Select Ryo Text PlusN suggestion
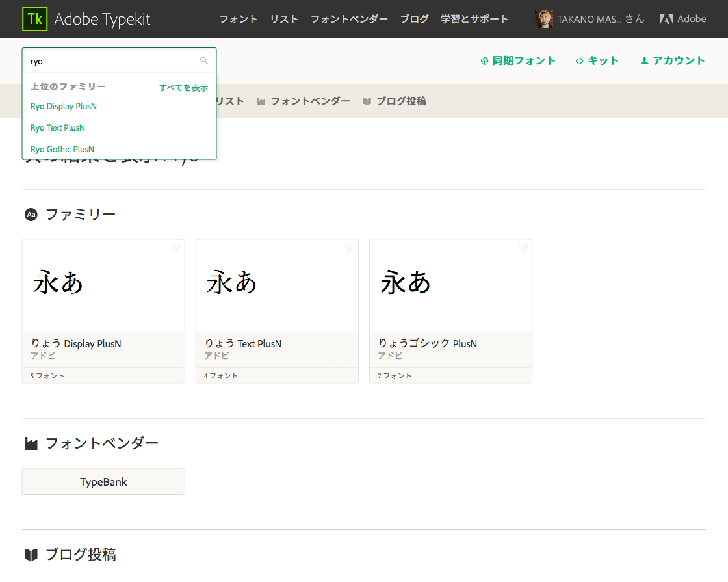The height and width of the screenshot is (582, 728). [x=58, y=127]
